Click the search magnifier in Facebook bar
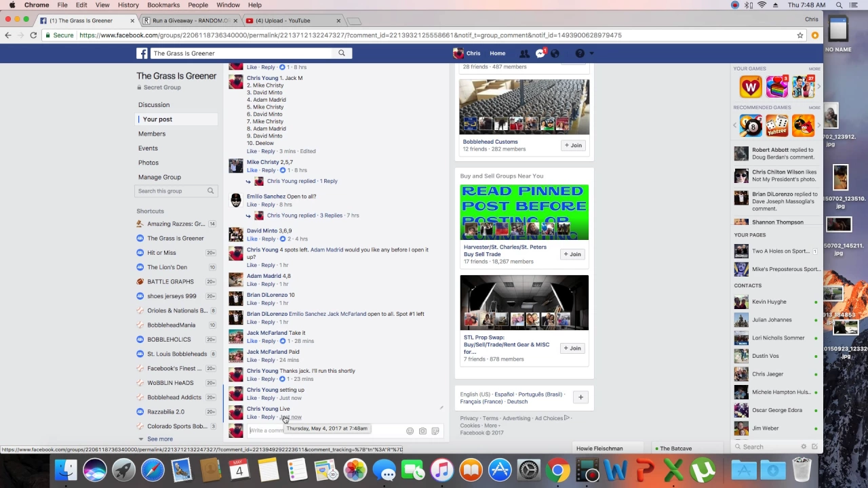Viewport: 868px width, 488px height. [x=342, y=53]
